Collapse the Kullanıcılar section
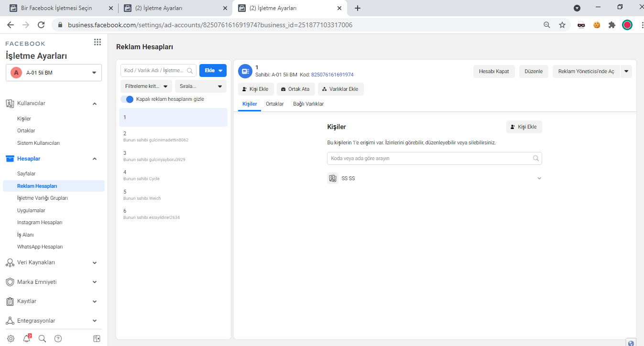The height and width of the screenshot is (346, 644). 95,104
